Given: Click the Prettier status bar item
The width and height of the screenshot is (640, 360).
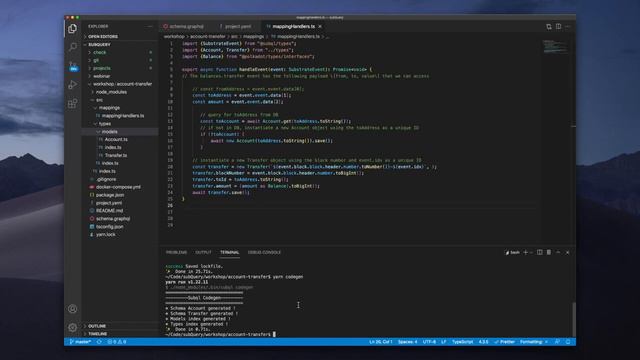Looking at the screenshot, I should click(504, 342).
